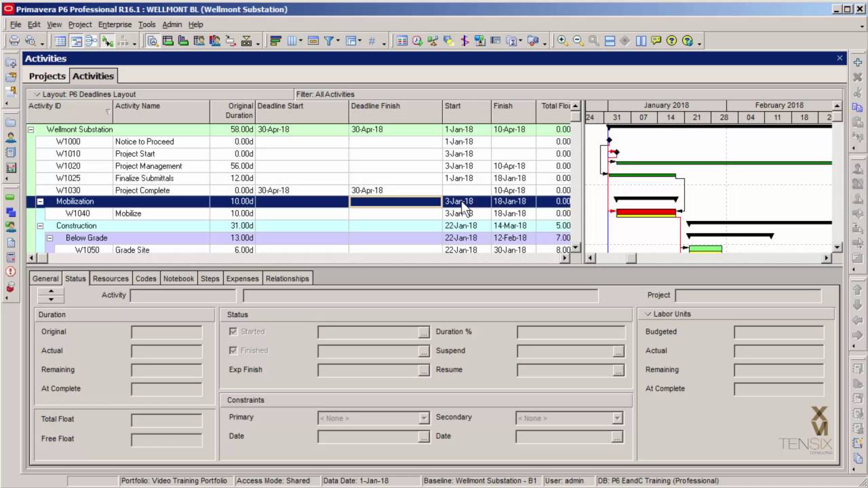Image resolution: width=868 pixels, height=488 pixels.
Task: Toggle the Started checkbox
Action: (233, 331)
